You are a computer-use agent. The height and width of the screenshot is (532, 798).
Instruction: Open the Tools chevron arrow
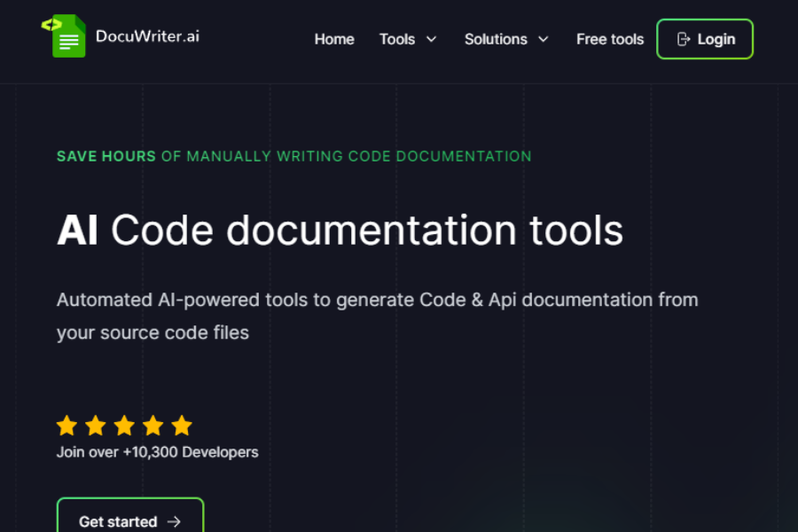[x=432, y=39]
